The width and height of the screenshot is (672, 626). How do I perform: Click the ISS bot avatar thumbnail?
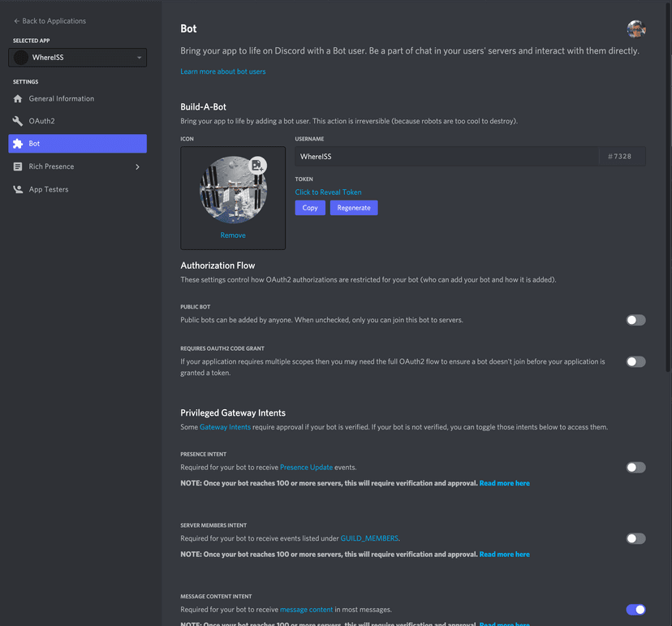tap(233, 189)
